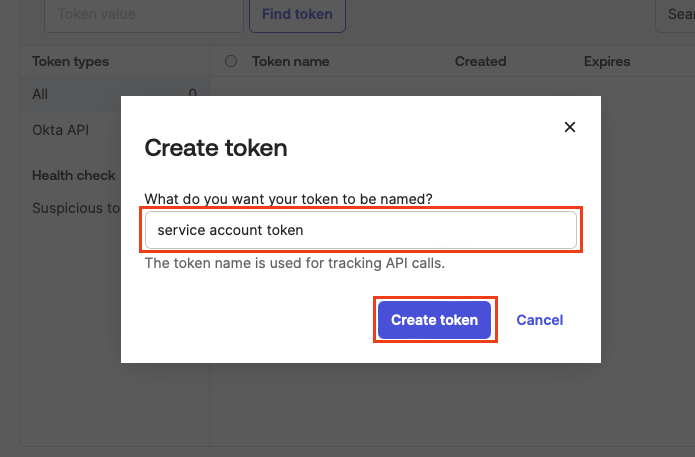695x457 pixels.
Task: Click the count beside All token types
Action: point(192,94)
